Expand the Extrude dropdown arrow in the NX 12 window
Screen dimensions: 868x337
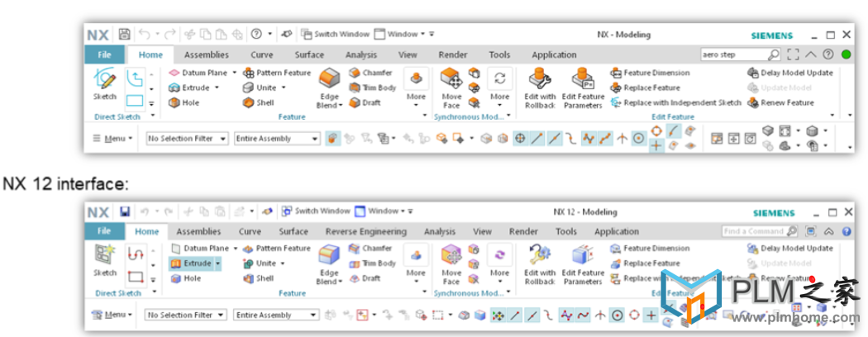(217, 263)
